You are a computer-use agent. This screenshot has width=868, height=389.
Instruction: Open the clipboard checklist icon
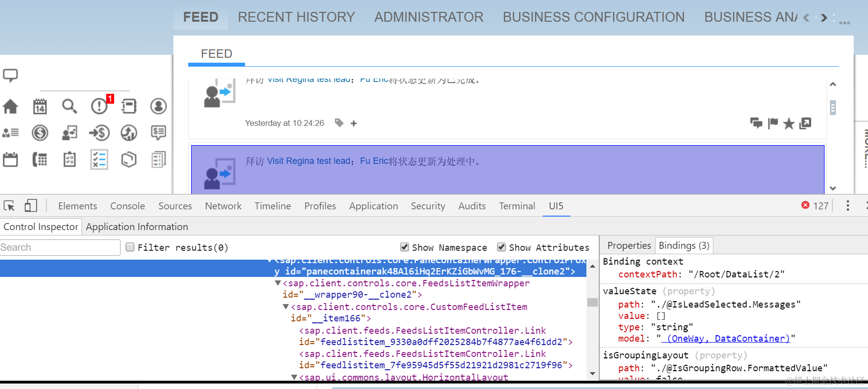[x=70, y=159]
